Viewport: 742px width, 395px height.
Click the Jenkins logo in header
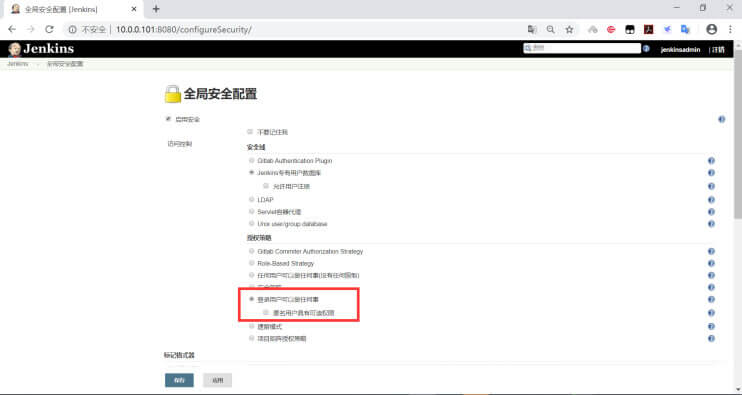41,49
